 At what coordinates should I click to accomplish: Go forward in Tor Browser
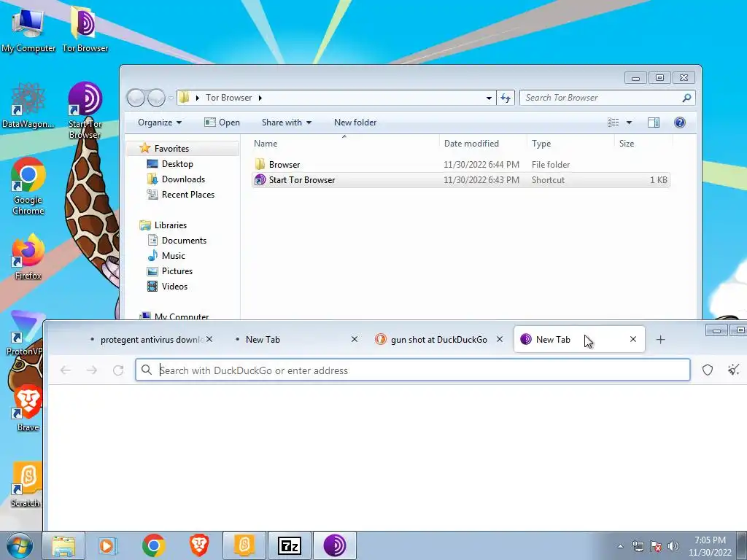coord(92,370)
